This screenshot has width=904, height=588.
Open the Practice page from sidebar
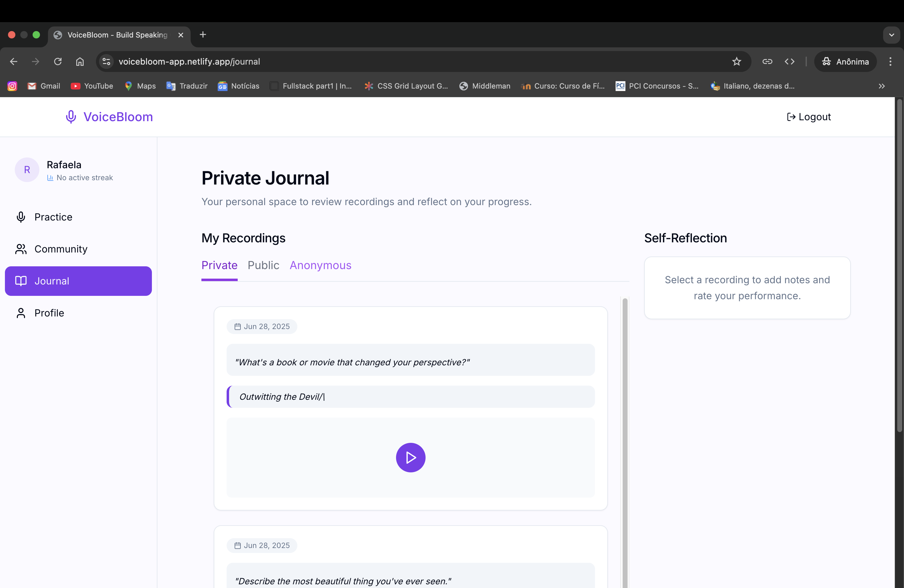coord(53,217)
